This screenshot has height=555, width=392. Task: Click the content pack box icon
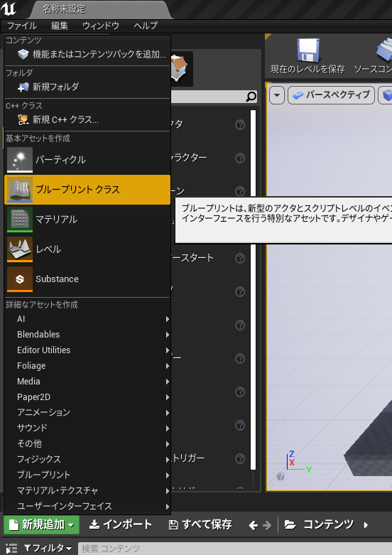pos(23,54)
